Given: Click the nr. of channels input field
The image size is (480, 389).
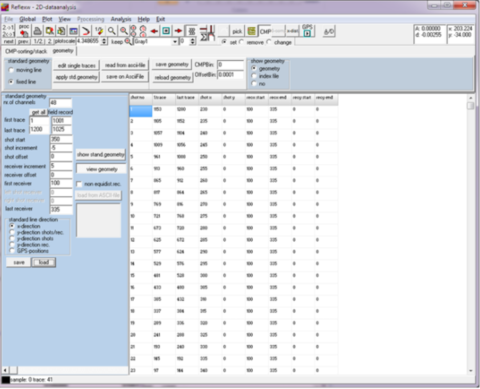Looking at the screenshot, I should click(x=60, y=103).
